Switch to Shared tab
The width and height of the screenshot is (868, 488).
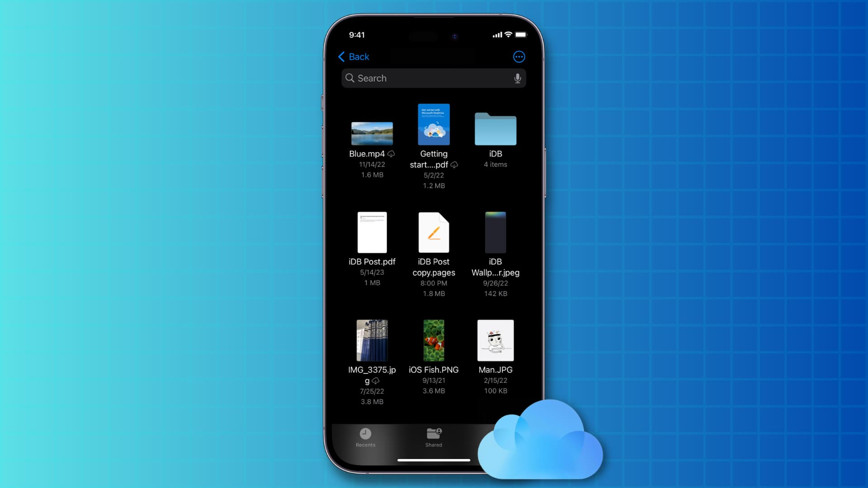pyautogui.click(x=434, y=436)
